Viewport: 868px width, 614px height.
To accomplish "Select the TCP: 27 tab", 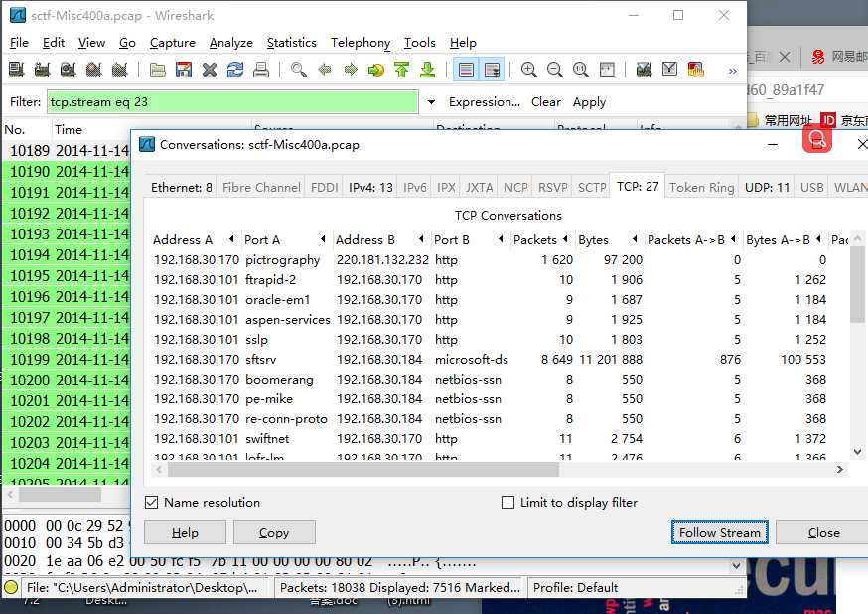I will coord(638,186).
